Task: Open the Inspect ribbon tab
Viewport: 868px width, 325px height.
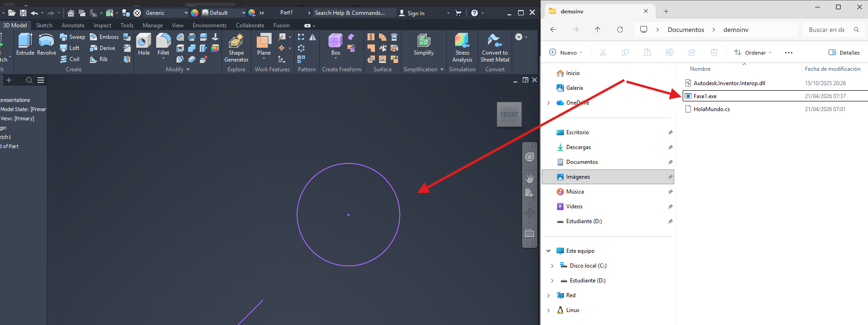Action: (x=102, y=25)
